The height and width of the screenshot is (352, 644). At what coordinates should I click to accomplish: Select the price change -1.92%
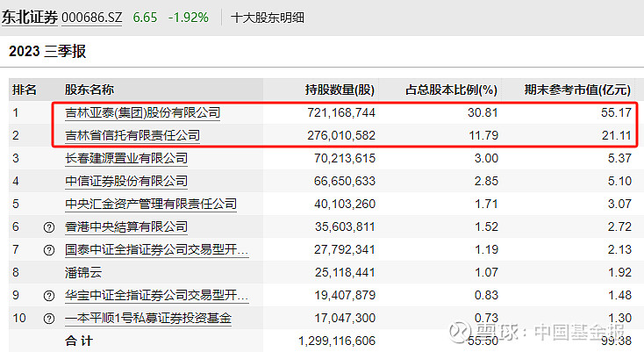189,18
